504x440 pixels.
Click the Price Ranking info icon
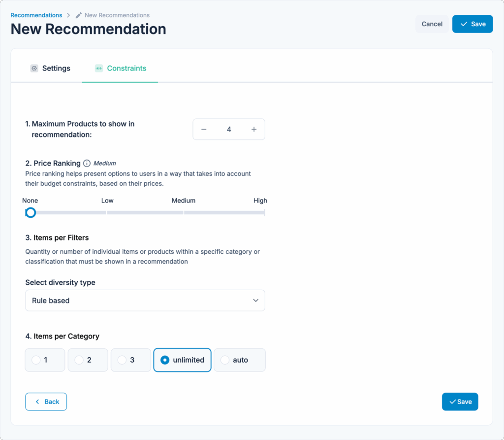tap(87, 163)
